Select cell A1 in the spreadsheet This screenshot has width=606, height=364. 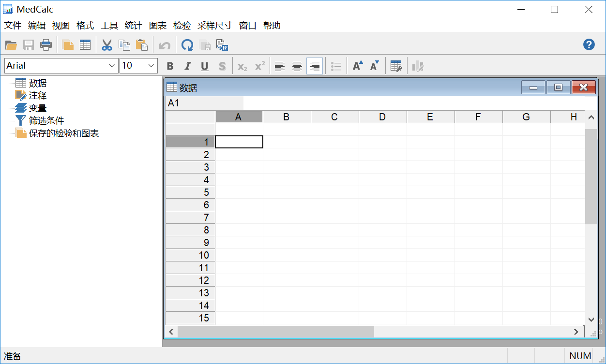(x=239, y=142)
